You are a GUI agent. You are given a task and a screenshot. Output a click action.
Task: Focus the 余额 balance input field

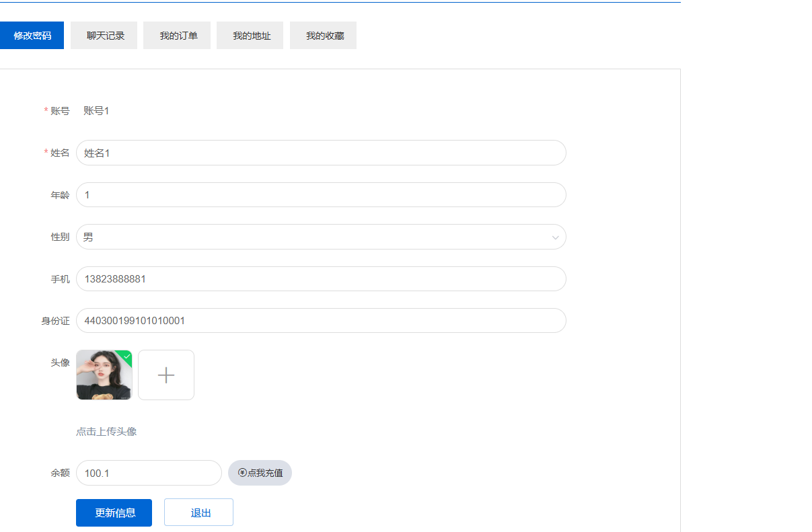click(x=149, y=473)
